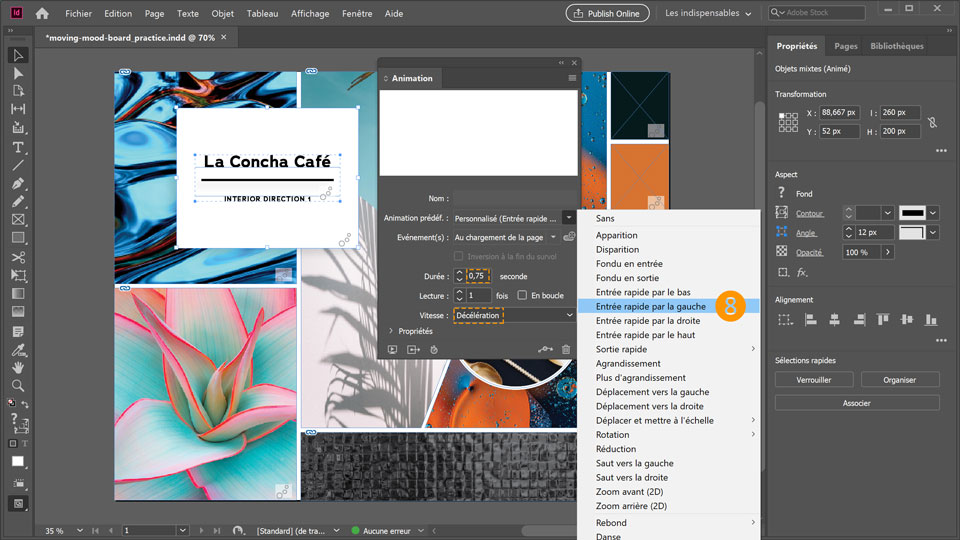Select the Rectangle Frame tool
The width and height of the screenshot is (960, 540).
pyautogui.click(x=18, y=220)
